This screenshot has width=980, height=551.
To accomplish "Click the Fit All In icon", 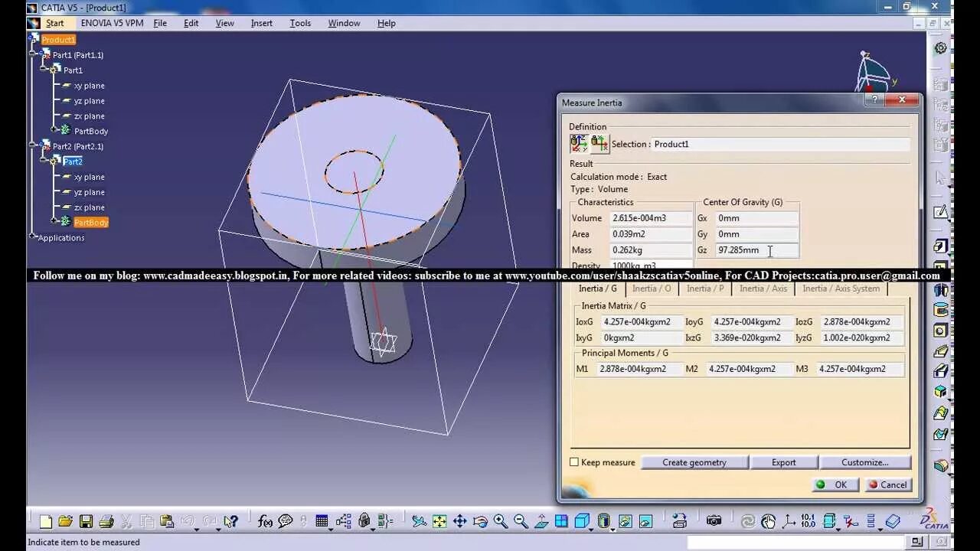I will coord(439,521).
